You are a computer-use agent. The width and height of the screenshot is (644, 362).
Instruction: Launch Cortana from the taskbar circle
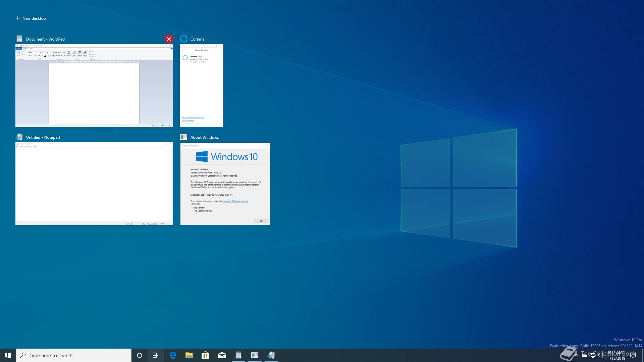point(140,355)
